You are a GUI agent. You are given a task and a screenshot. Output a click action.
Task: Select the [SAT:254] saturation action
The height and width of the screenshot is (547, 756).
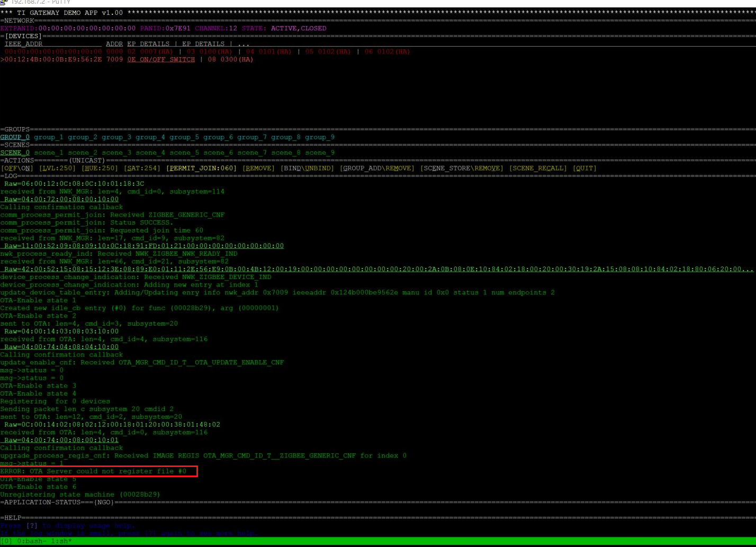pos(142,168)
